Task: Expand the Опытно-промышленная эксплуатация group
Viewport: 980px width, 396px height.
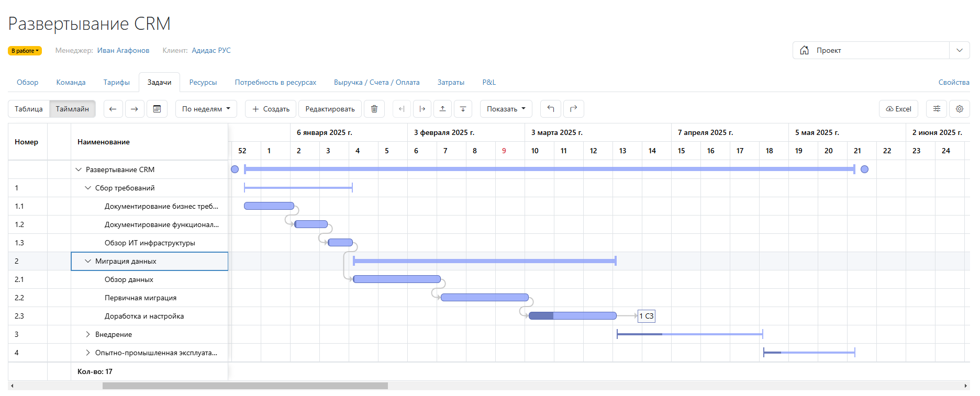Action: pyautogui.click(x=88, y=353)
